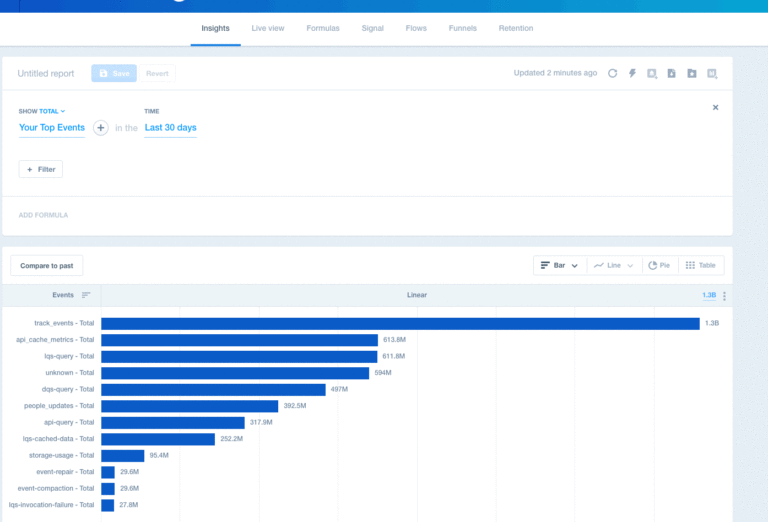The image size is (768, 522).
Task: Click the Revert button
Action: pyautogui.click(x=157, y=73)
